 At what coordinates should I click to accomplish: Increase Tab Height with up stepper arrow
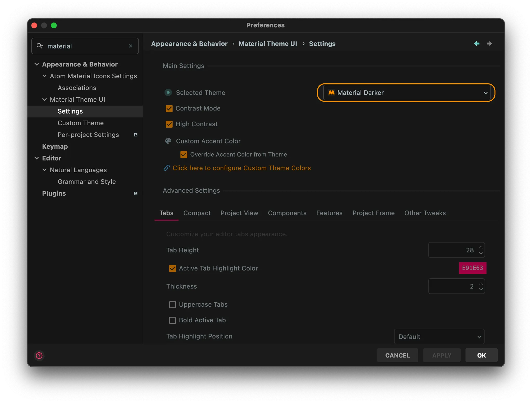[481, 247]
